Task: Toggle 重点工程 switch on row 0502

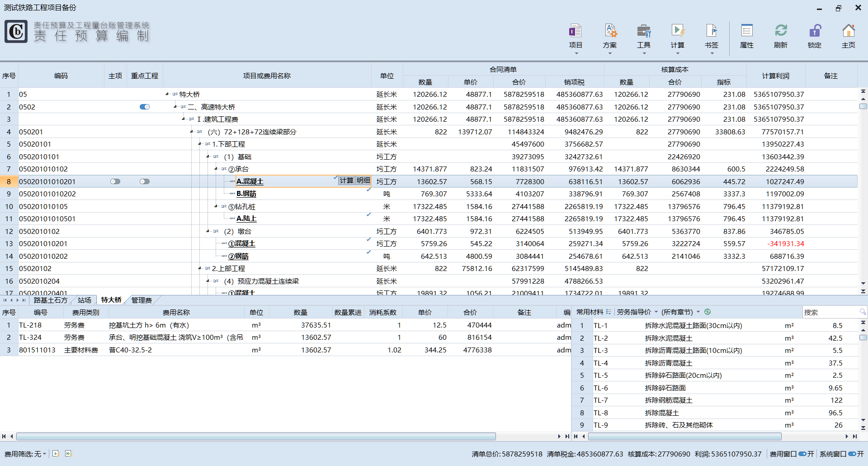Action: (145, 107)
